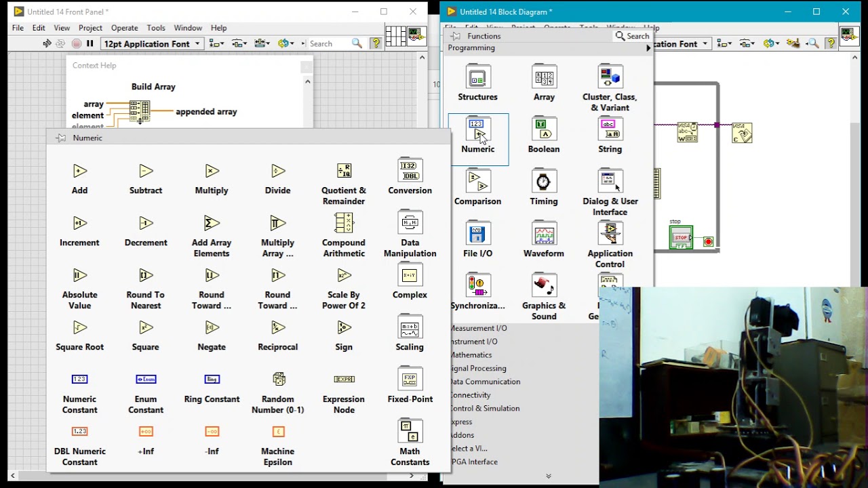
Task: Pick the Multiply function icon
Action: (212, 171)
